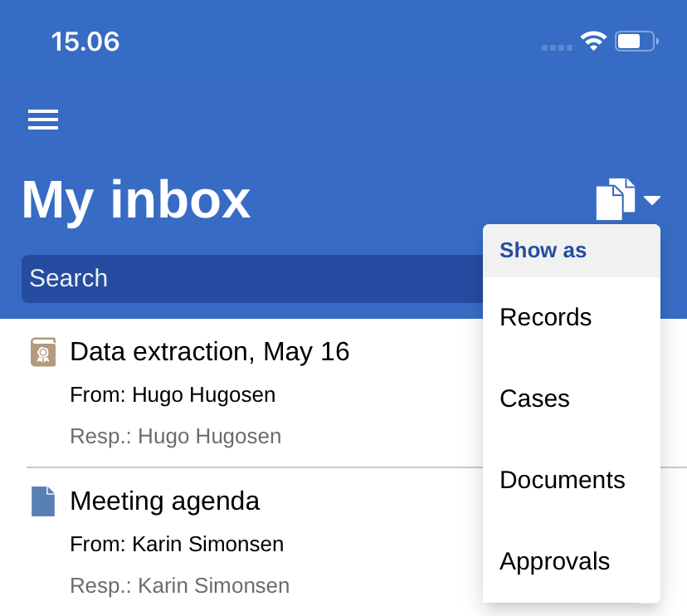The image size is (687, 616).
Task: Collapse the view dropdown using the white caret
Action: tap(652, 200)
